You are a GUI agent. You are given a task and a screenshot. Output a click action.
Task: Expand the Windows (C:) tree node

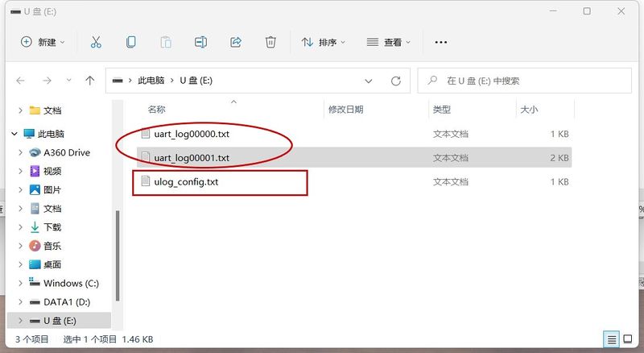coord(20,283)
